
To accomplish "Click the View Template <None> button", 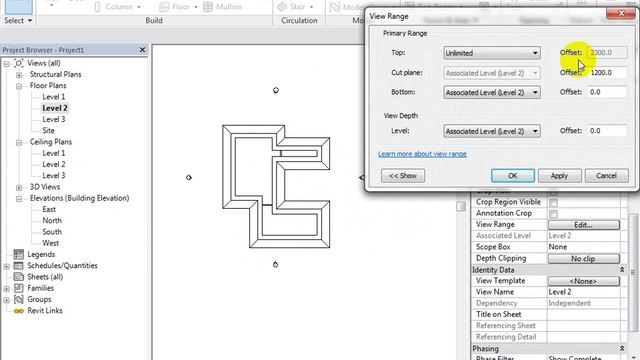I will tap(583, 281).
